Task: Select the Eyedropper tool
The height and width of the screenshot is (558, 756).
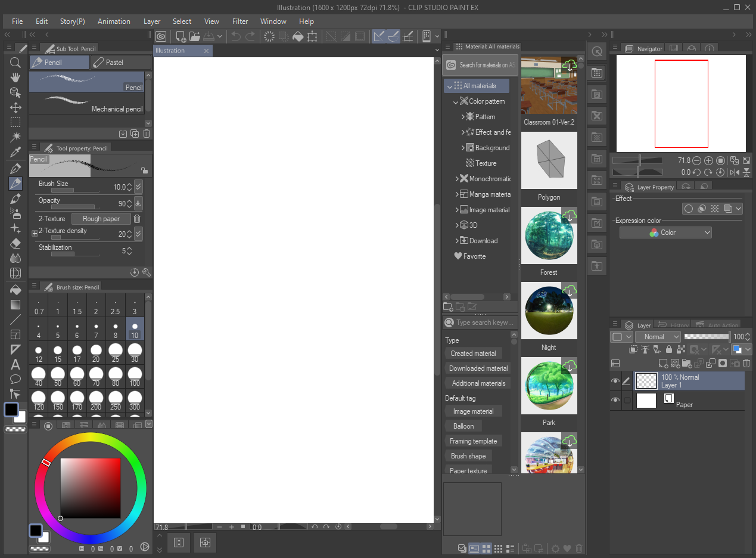Action: [x=15, y=153]
